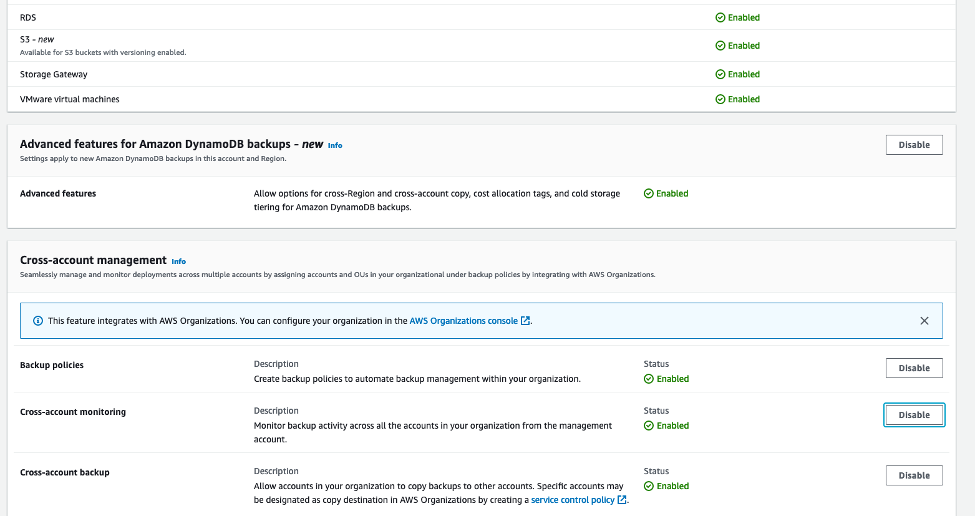Disable Advanced features for DynamoDB backups
This screenshot has height=516, width=977.
913,145
